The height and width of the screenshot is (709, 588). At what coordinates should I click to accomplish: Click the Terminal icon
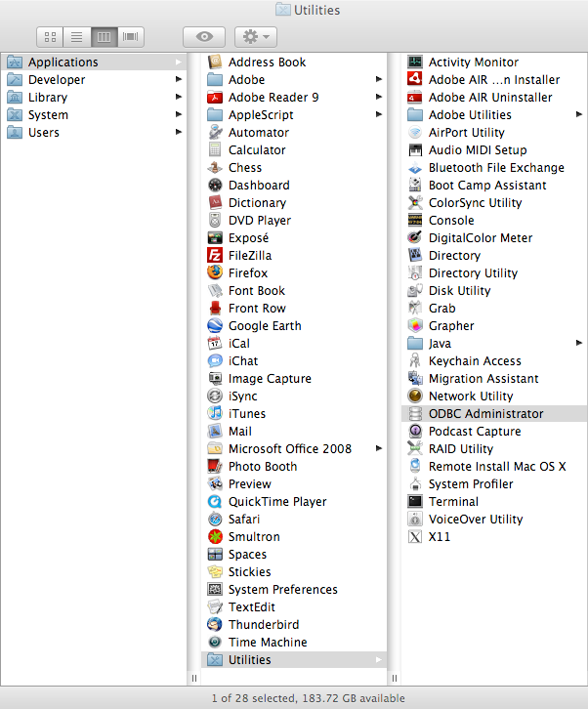point(415,501)
